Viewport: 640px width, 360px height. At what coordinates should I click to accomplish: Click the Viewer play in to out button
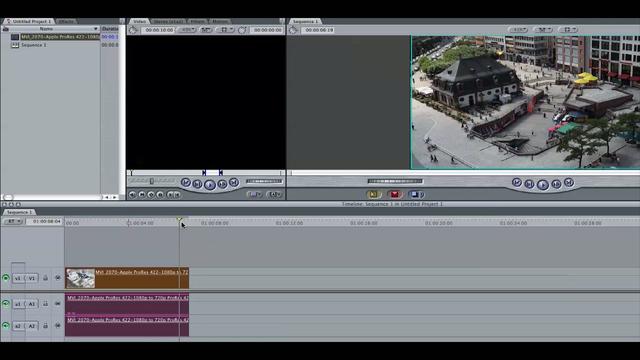(x=197, y=184)
